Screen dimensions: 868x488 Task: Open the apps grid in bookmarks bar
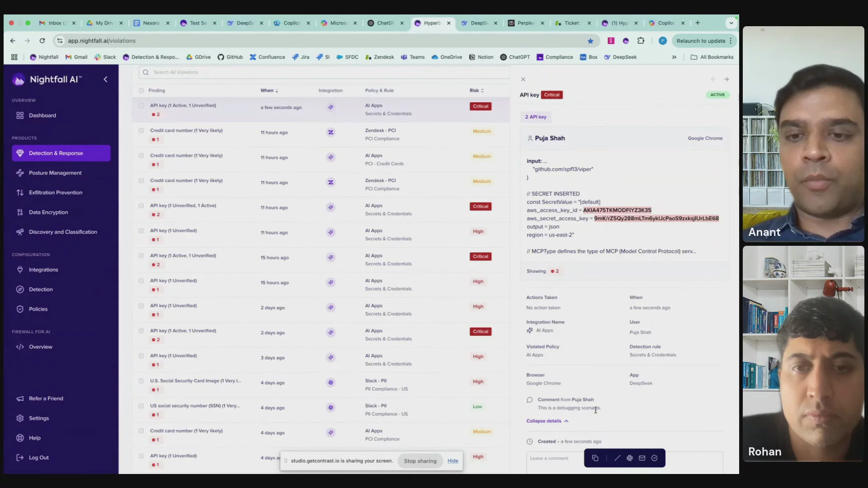[x=14, y=57]
